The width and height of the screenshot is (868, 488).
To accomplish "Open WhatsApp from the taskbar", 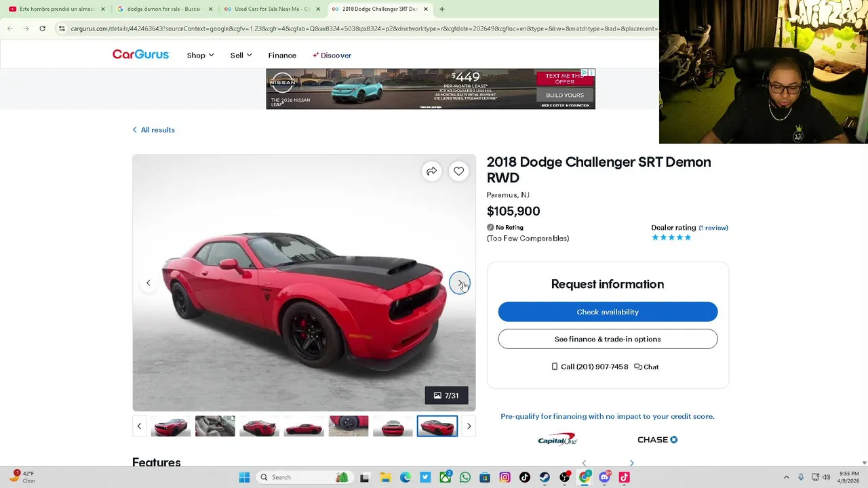I will tap(465, 477).
